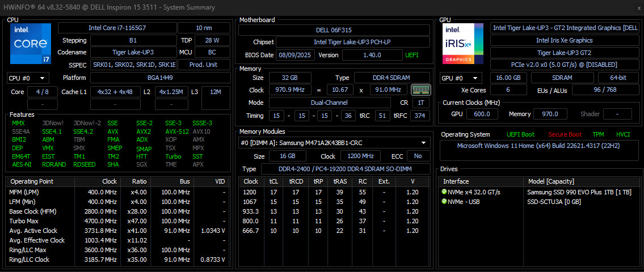Click the 4x1.25M L2 cache field
The image size is (644, 272).
[172, 92]
